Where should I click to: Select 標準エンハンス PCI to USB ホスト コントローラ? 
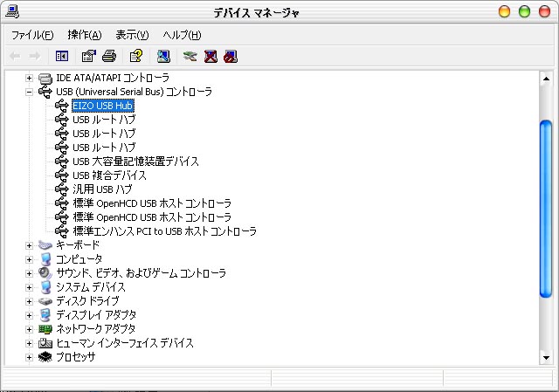pos(164,231)
